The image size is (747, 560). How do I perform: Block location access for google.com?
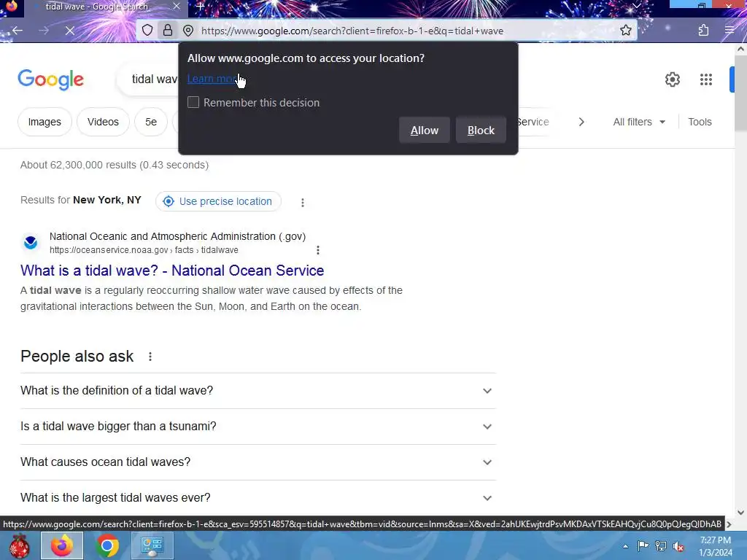(481, 130)
